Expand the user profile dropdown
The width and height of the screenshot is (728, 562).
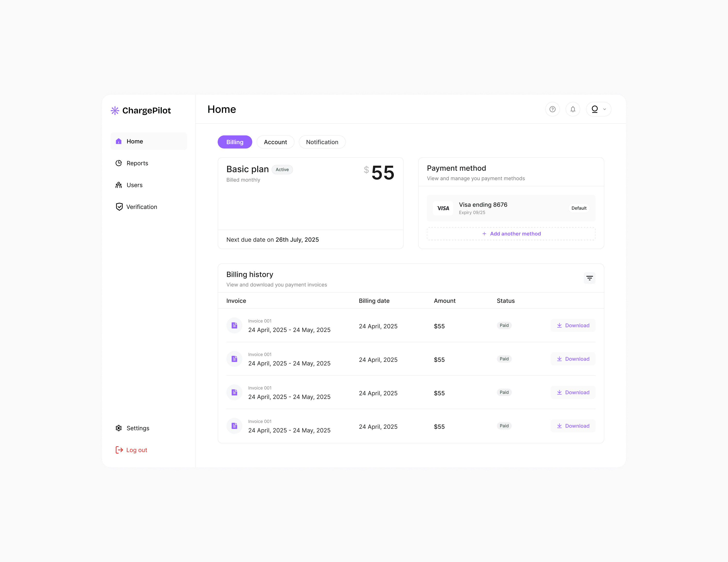599,109
